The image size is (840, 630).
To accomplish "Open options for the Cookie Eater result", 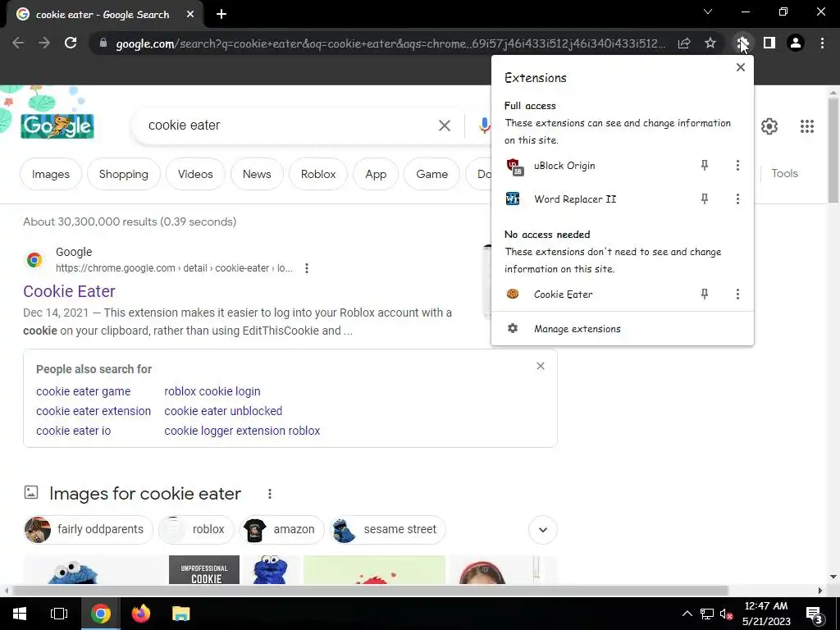I will coord(307,268).
